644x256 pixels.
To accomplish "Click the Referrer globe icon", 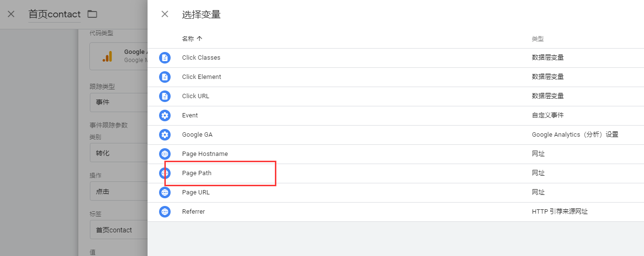I will coord(165,212).
